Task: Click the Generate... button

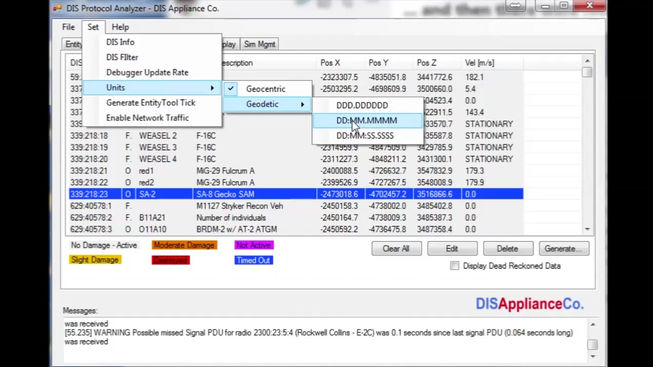Action: click(563, 249)
